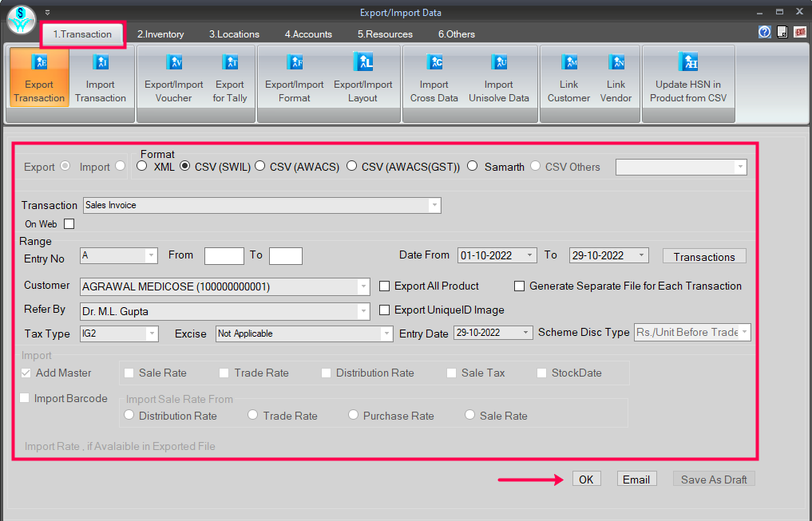Click the Transactions button
Screen dimensions: 812x521
click(x=704, y=257)
